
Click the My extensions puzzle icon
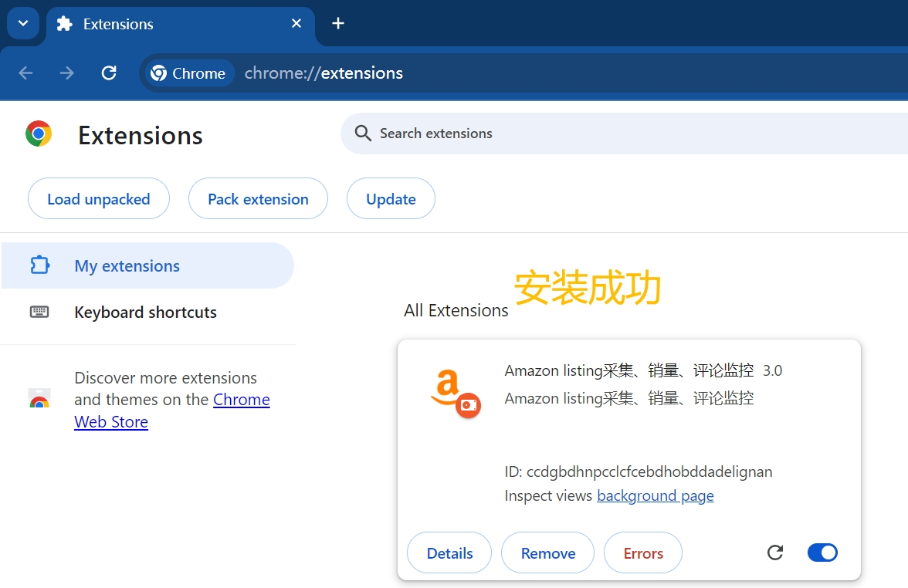coord(39,265)
